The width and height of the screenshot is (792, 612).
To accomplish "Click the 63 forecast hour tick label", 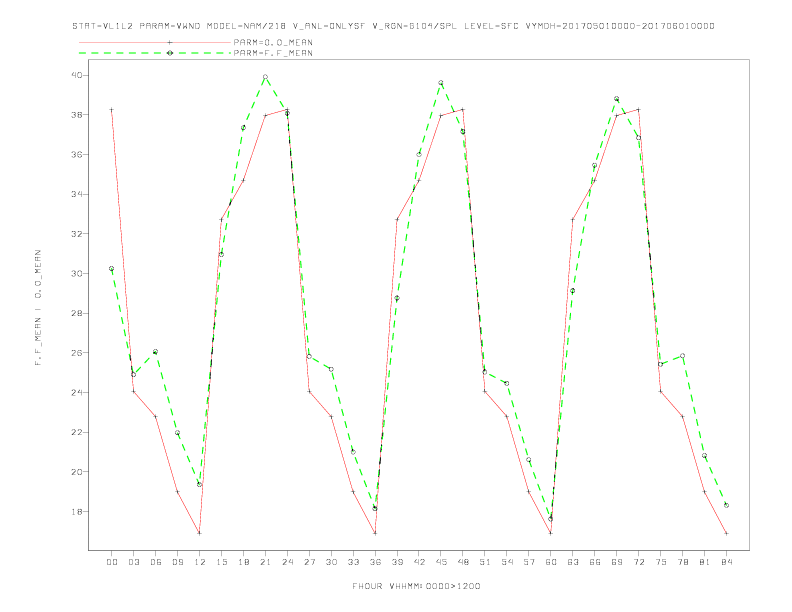I will click(x=573, y=562).
